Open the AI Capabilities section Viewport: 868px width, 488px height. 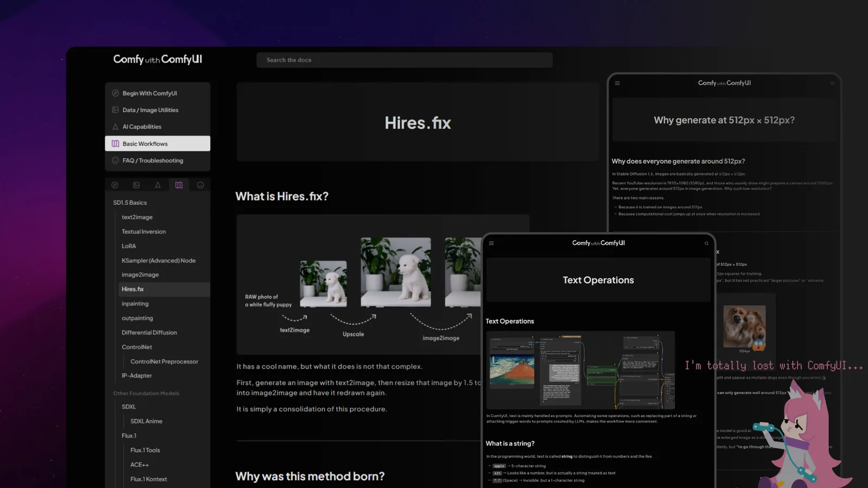[x=157, y=127]
